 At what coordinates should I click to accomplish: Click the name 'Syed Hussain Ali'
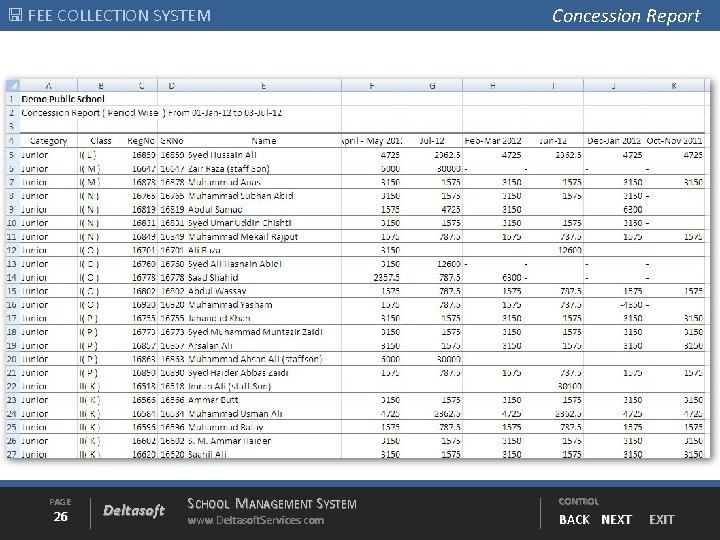coord(222,155)
